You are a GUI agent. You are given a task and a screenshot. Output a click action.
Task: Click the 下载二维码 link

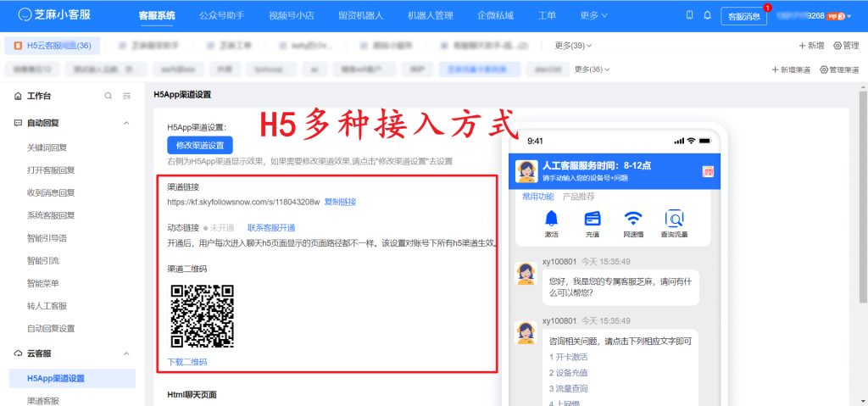point(187,362)
